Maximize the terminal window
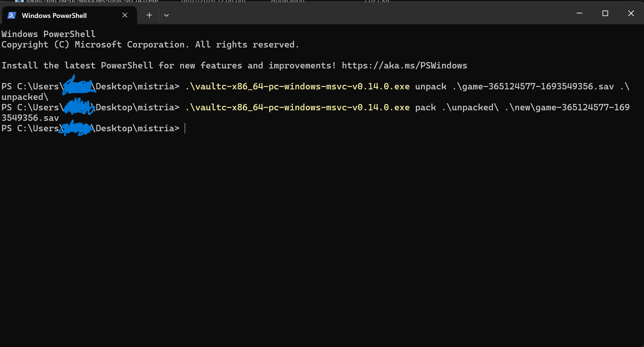644x347 pixels. 605,13
